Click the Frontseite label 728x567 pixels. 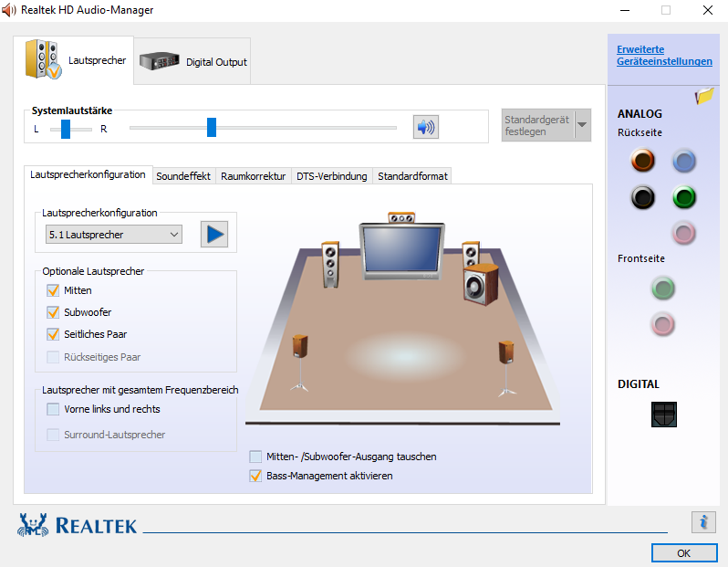(641, 258)
